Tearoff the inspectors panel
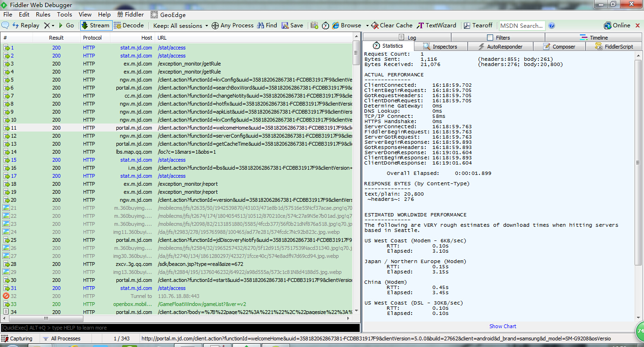This screenshot has height=347, width=644. (478, 25)
